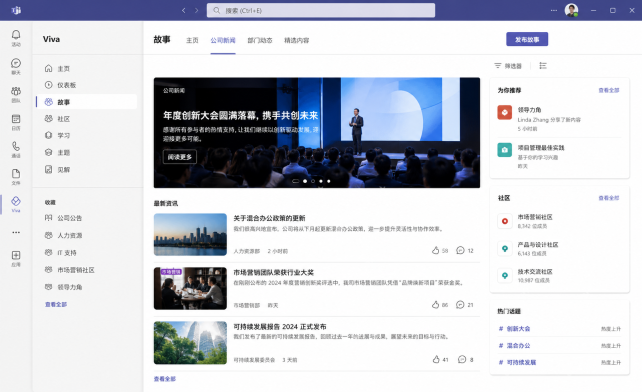Screen dimensions: 642x392
Task: Like the 可持续发展报告 2024 article
Action: point(436,359)
